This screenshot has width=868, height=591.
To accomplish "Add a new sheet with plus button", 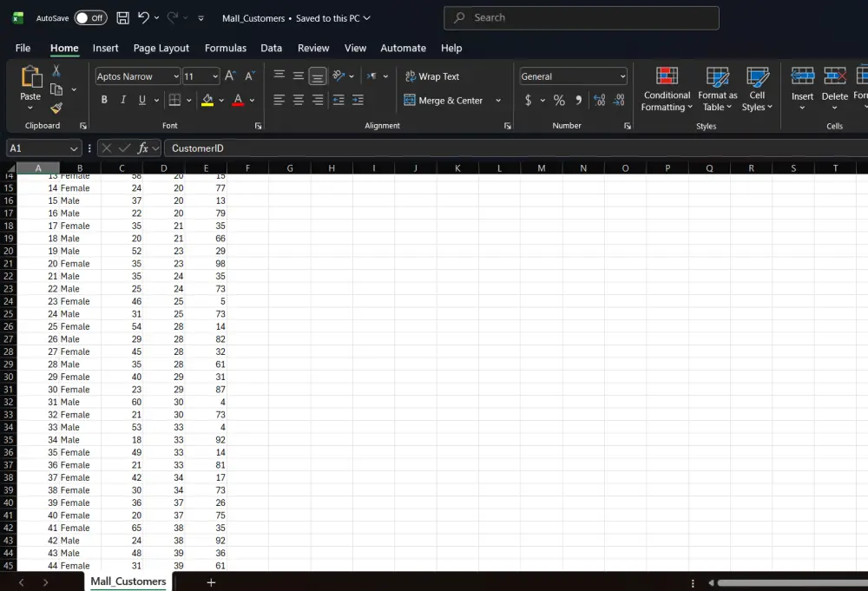I will [211, 582].
